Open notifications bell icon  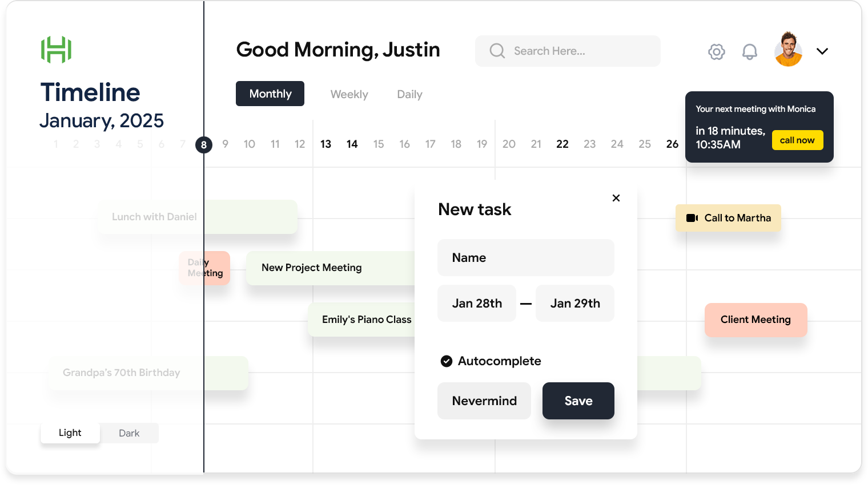tap(749, 52)
